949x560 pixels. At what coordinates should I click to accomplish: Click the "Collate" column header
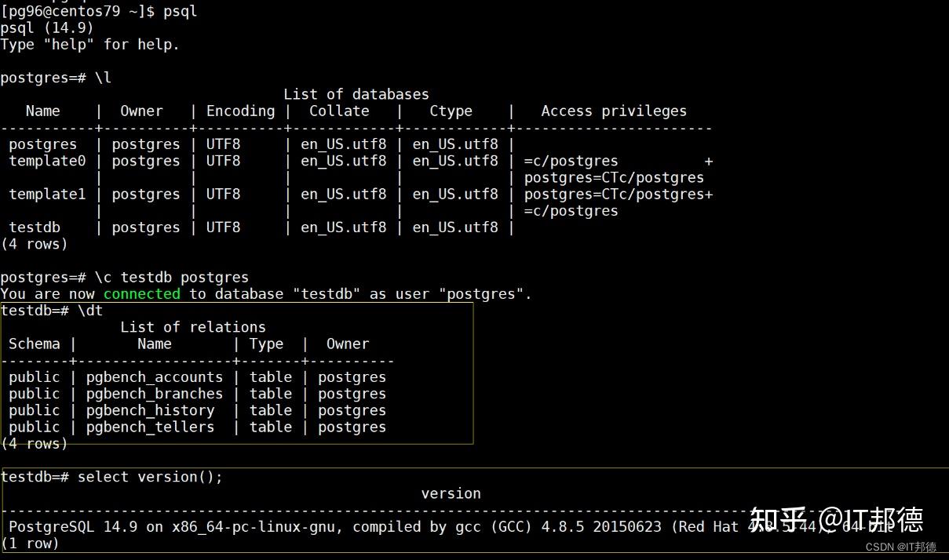click(x=339, y=111)
